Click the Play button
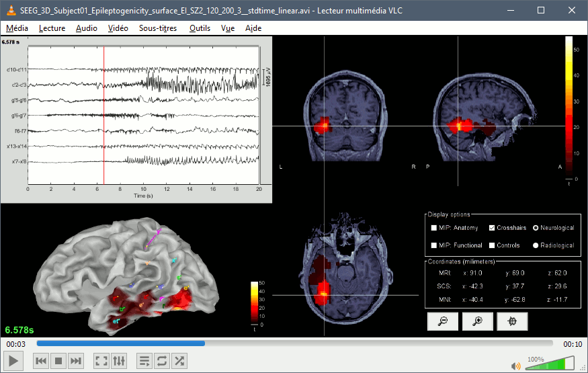Viewport: 588px width, 373px height. (14, 361)
